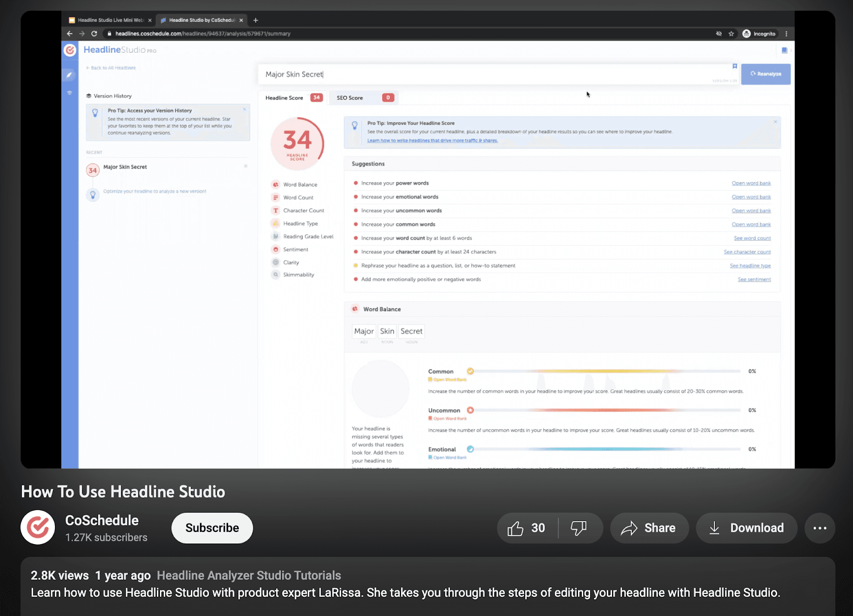Viewport: 853px width, 616px height.
Task: Jump to Clarity section icon
Action: 276,262
